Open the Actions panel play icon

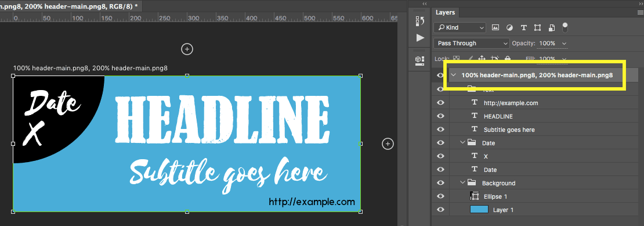click(x=419, y=38)
